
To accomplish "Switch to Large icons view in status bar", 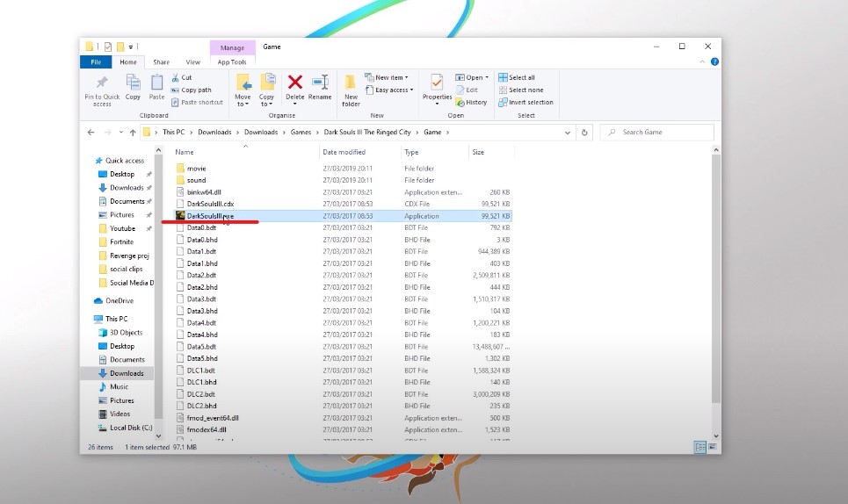I will click(713, 447).
